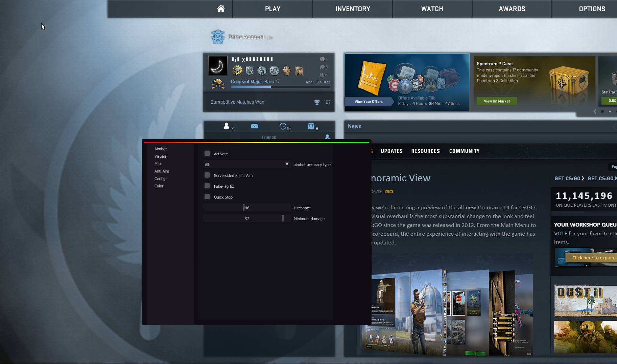Open the COMMUNITY news section

464,151
